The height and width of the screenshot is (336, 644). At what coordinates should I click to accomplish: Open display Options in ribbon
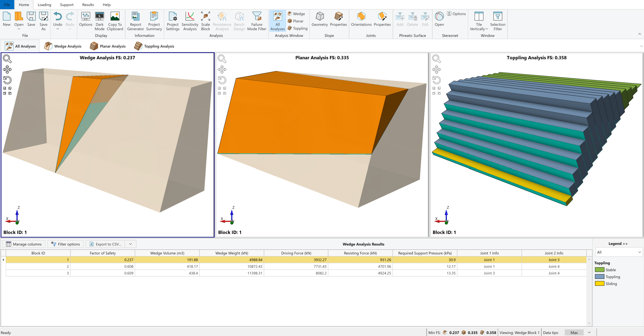coord(86,19)
